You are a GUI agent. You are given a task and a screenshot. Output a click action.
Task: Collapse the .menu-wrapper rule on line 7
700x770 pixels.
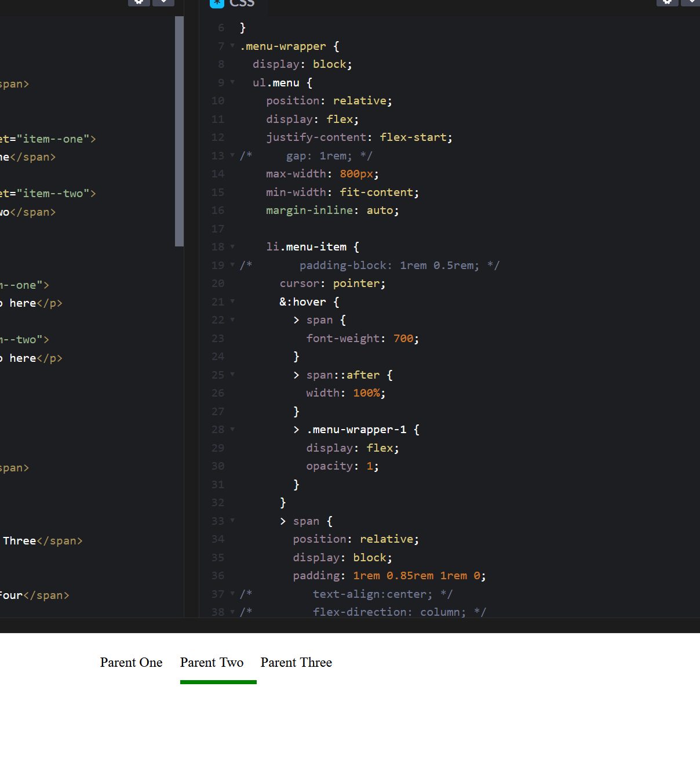coord(232,46)
